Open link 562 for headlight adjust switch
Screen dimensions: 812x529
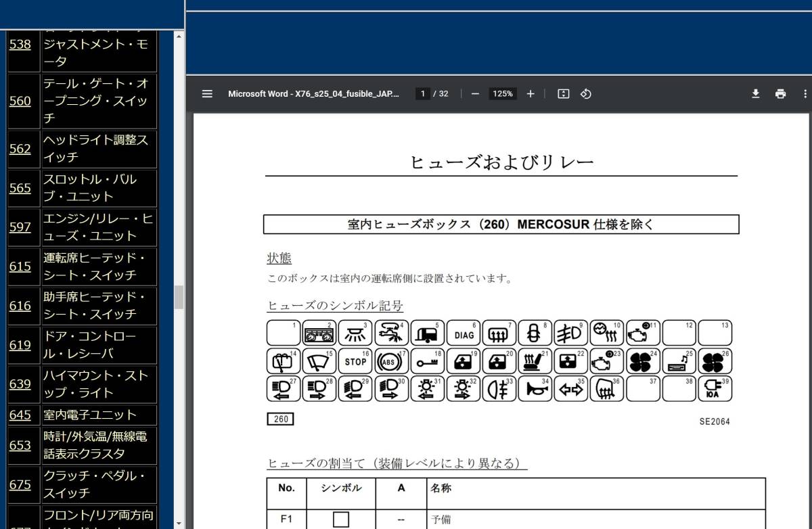20,148
